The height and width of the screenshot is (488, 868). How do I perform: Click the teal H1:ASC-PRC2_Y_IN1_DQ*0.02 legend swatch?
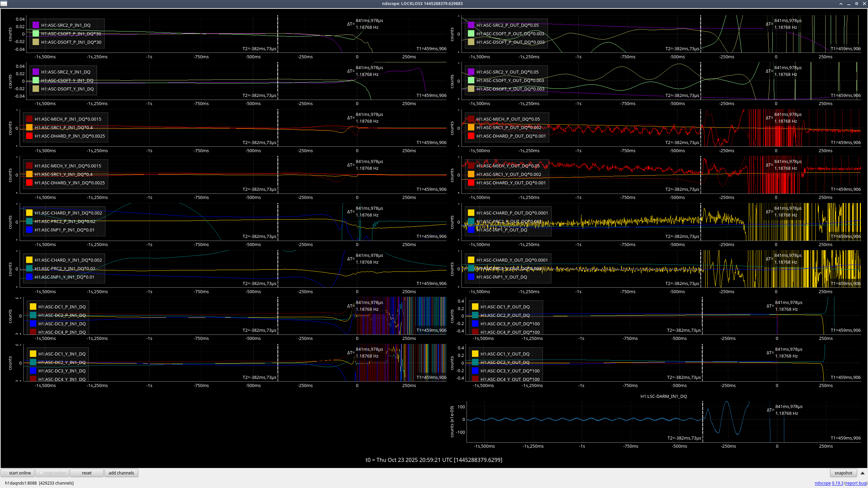[29, 268]
